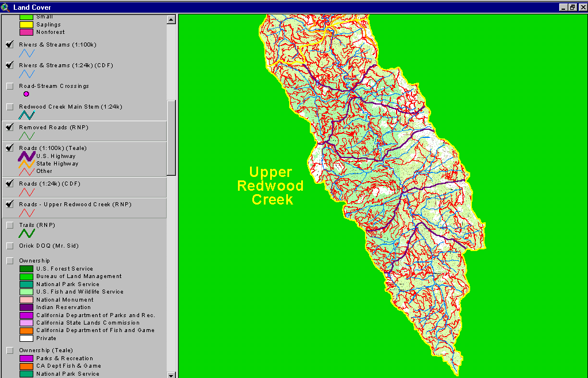Click the pink Nonforest color swatch

point(26,32)
